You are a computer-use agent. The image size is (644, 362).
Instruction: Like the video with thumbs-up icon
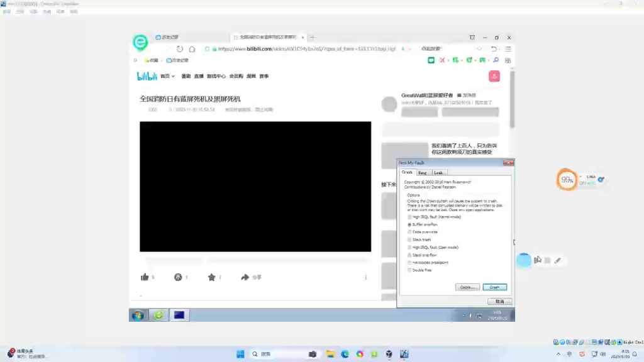tap(145, 277)
